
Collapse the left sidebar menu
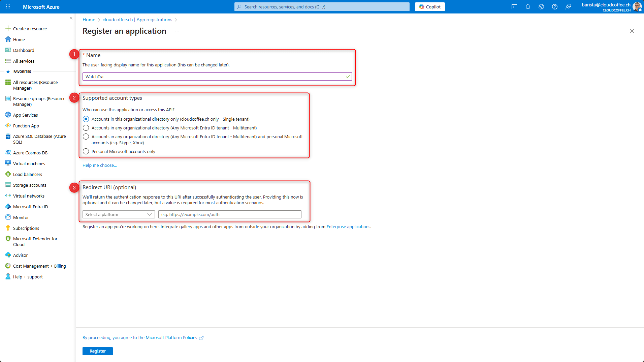[71, 18]
